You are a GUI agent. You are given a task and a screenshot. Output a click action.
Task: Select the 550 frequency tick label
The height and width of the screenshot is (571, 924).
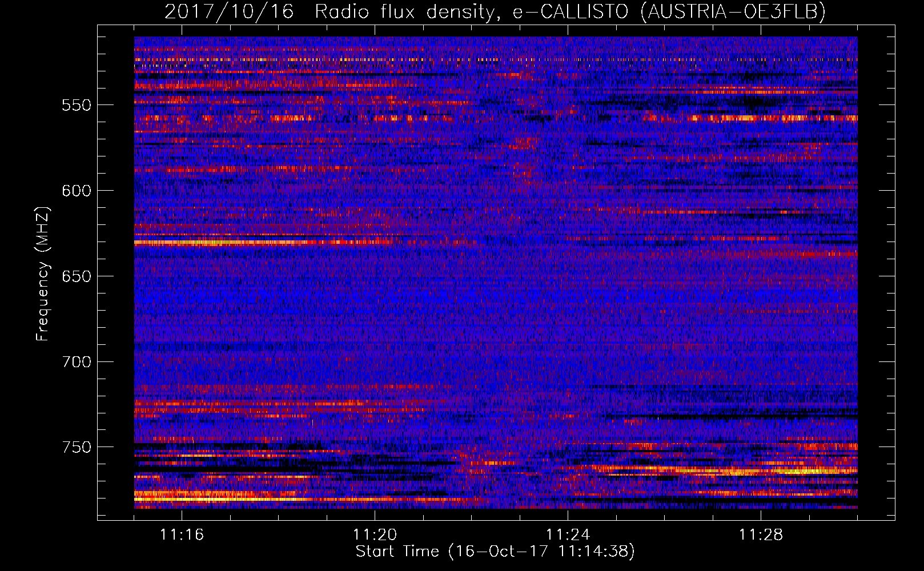[77, 105]
